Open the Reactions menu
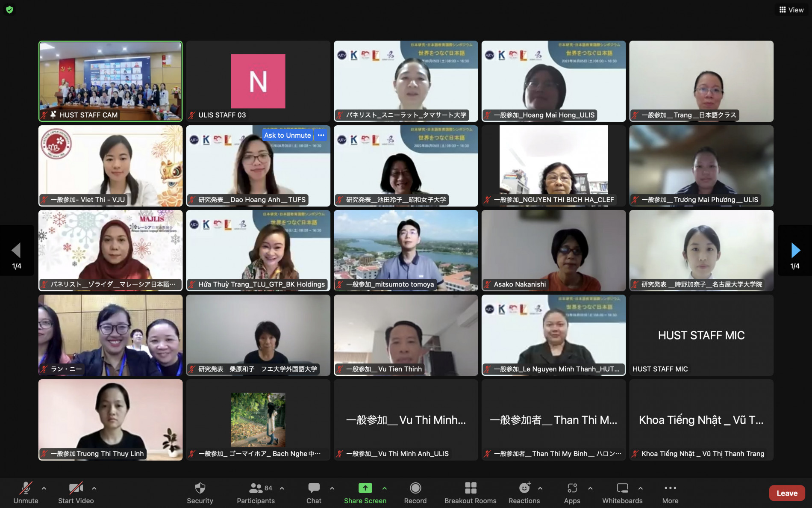812x508 pixels. [x=524, y=493]
